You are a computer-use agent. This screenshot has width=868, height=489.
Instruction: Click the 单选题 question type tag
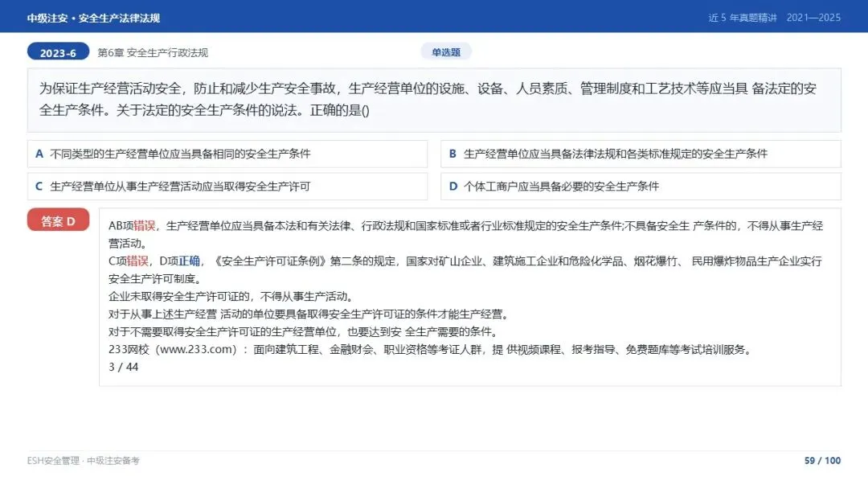[x=445, y=52]
